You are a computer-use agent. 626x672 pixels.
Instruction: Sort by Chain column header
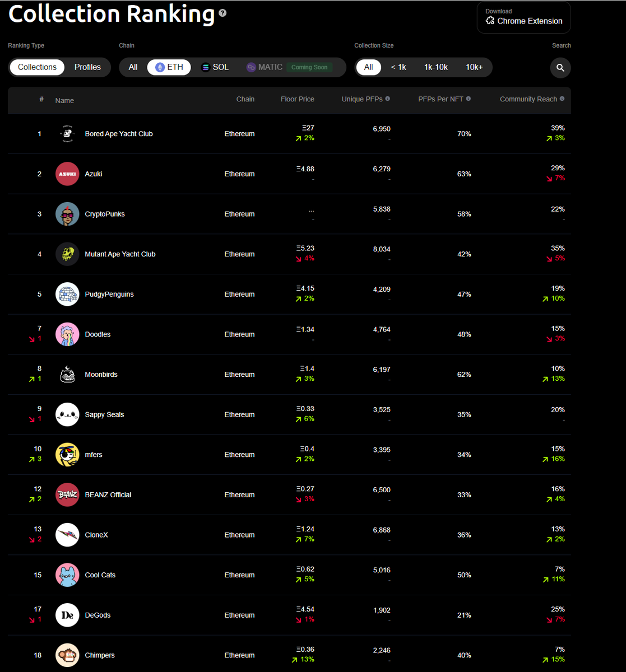[x=245, y=99]
